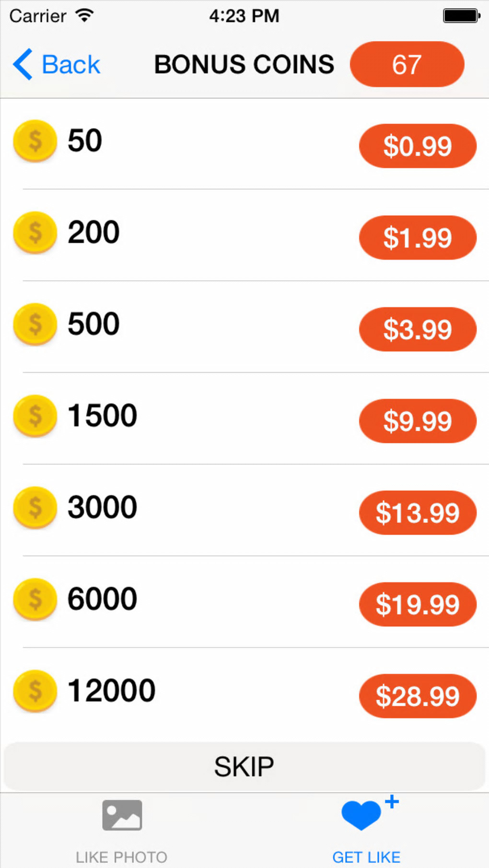Tap the coin icon beside 6000

point(35,599)
